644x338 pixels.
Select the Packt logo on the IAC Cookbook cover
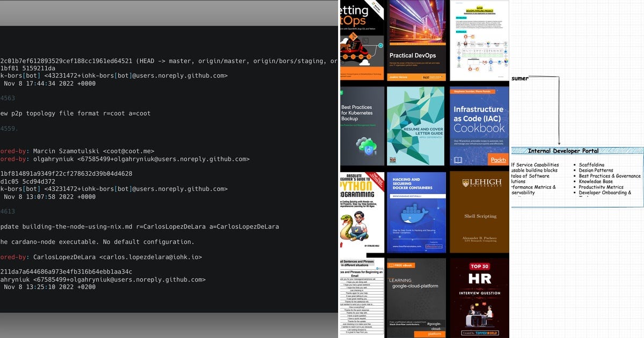point(499,160)
